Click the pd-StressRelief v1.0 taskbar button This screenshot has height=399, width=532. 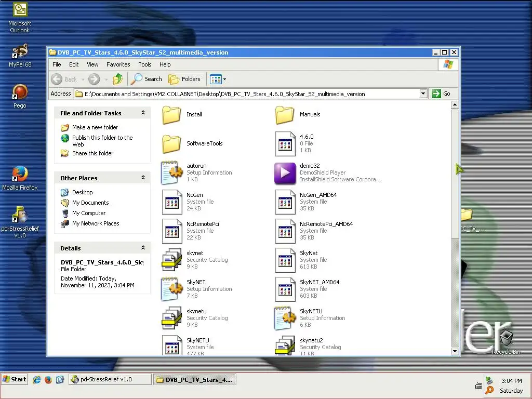[x=110, y=379]
